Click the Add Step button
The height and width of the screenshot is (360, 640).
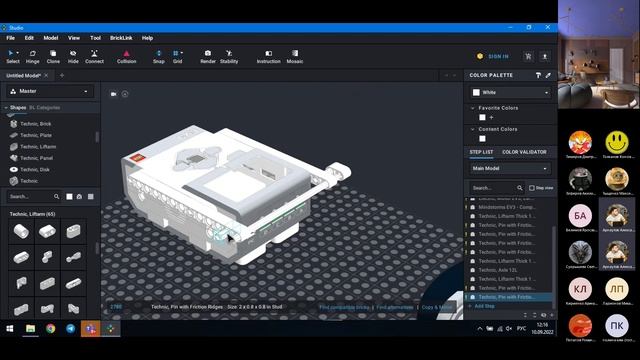(482, 306)
